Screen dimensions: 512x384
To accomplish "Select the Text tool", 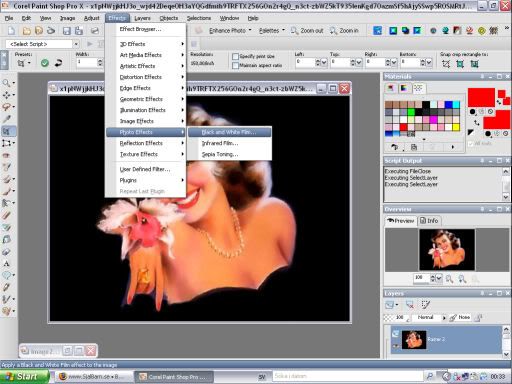I will pos(6,263).
